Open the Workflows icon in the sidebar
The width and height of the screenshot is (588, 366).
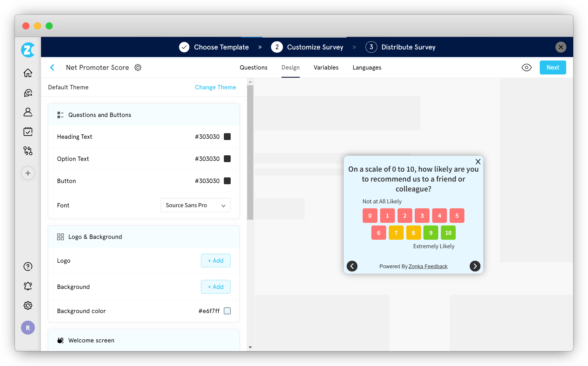tap(28, 151)
